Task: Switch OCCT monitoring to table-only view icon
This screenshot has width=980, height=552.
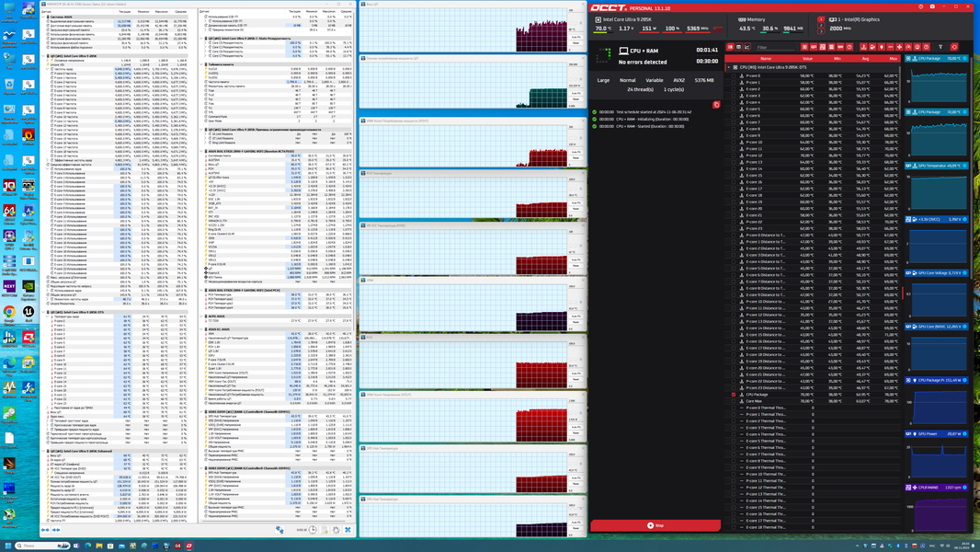Action: coord(738,47)
